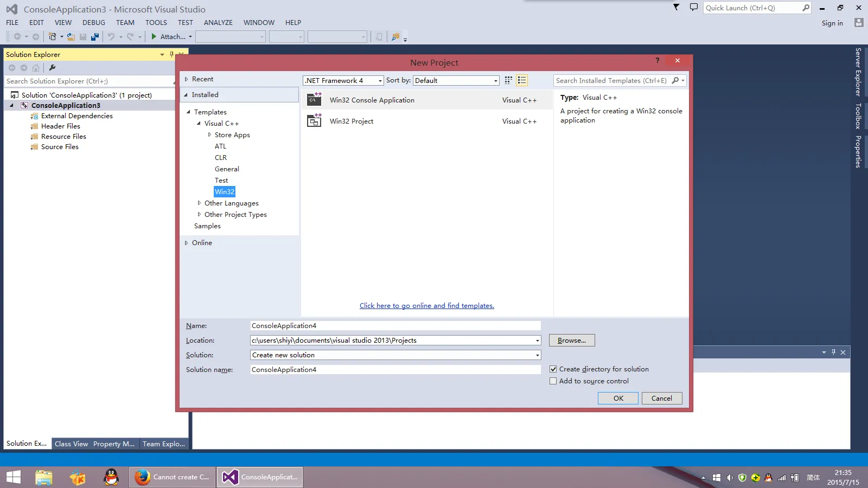Pin the Solution Explorer panel with pushpin
Viewport: 868px width, 488px height.
pyautogui.click(x=171, y=54)
